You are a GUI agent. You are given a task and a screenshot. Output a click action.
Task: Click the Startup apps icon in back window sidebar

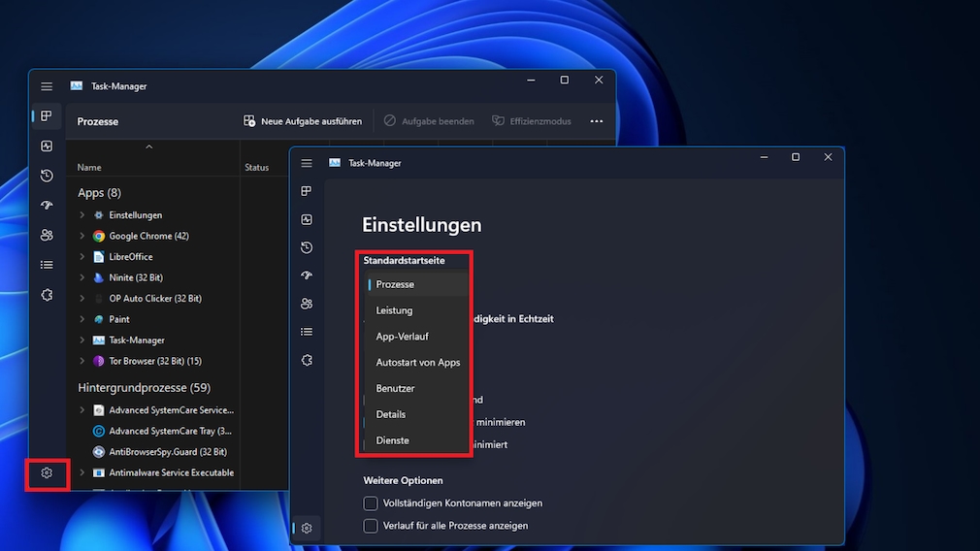[x=47, y=206]
